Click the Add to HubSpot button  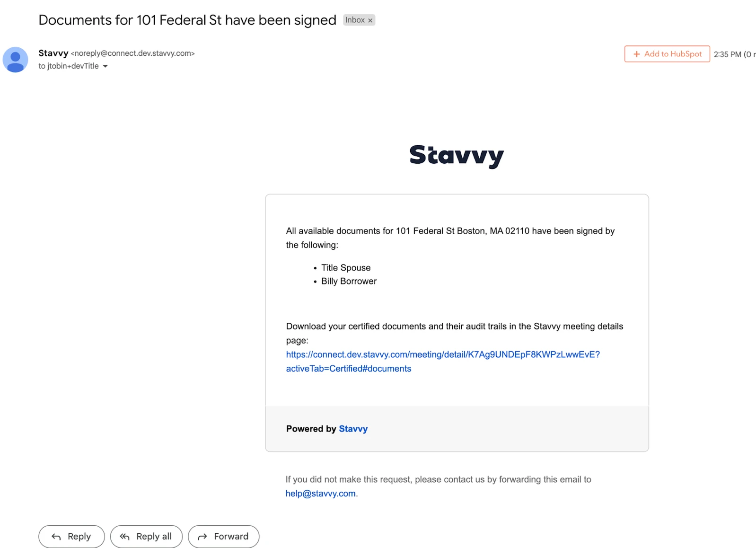pos(667,54)
